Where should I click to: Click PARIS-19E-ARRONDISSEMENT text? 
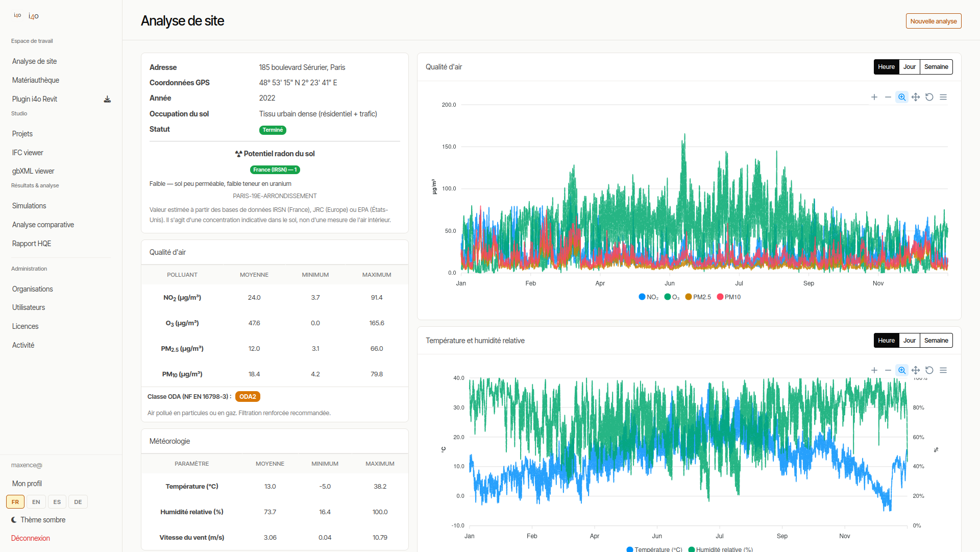(x=275, y=196)
